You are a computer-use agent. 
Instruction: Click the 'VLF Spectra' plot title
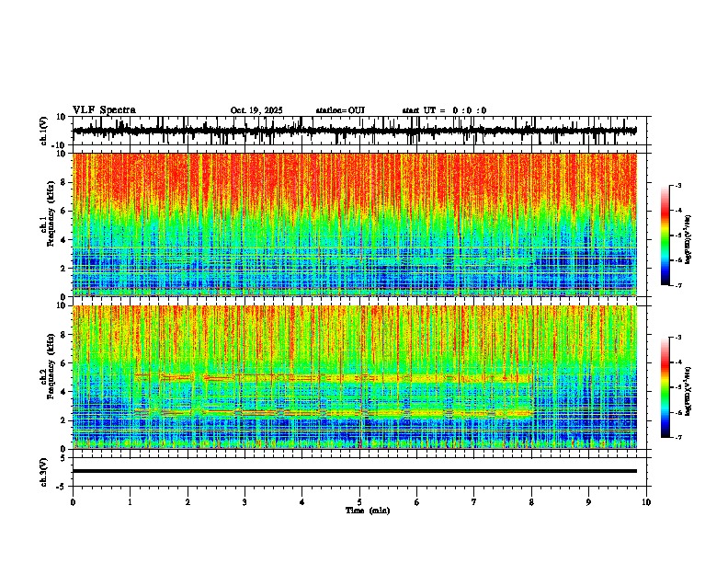(104, 110)
